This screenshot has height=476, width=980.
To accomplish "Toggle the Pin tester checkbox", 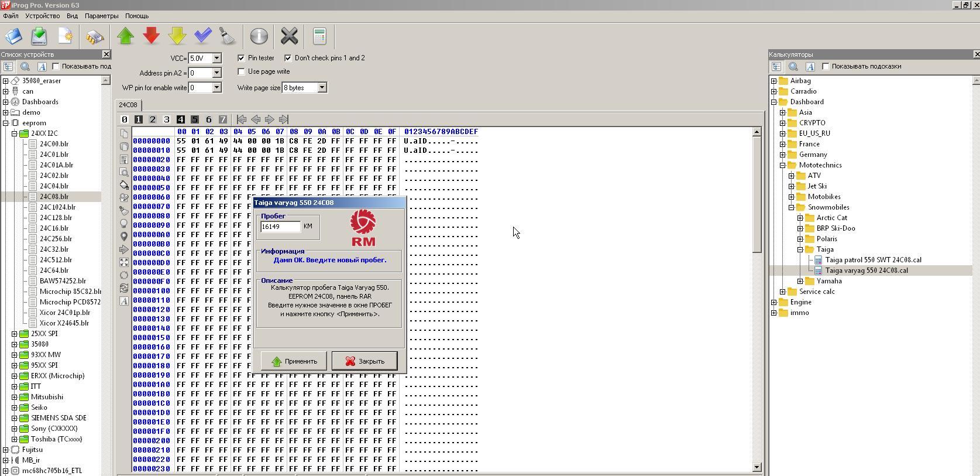I will point(241,58).
